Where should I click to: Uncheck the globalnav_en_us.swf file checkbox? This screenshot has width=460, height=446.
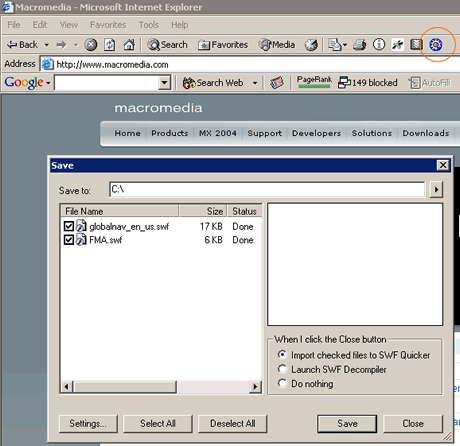[69, 226]
